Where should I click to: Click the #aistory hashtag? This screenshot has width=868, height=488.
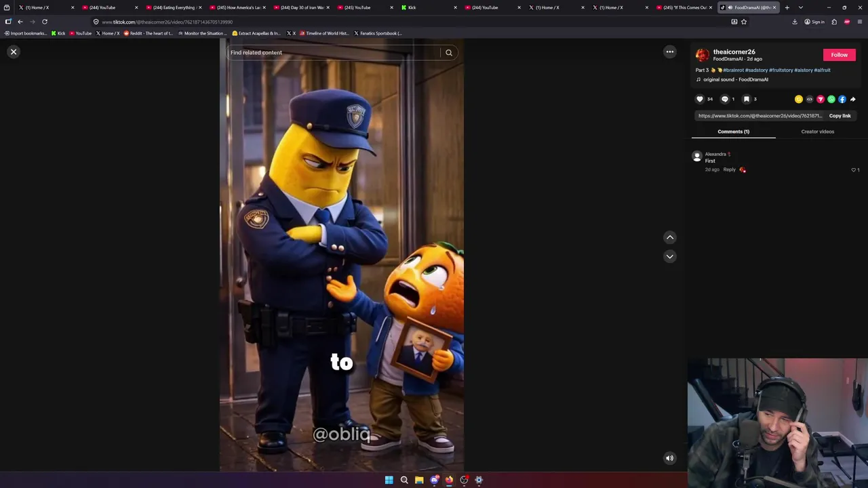tap(804, 70)
